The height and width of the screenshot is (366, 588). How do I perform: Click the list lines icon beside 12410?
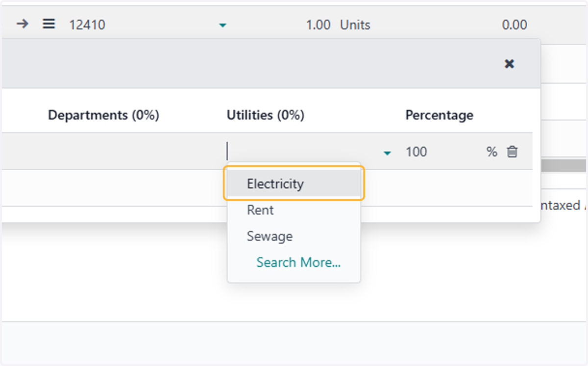(49, 24)
